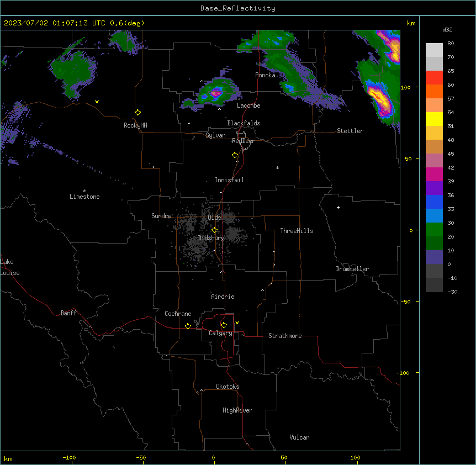Image resolution: width=476 pixels, height=465 pixels.
Task: Click the Banff label
Action: [x=68, y=313]
